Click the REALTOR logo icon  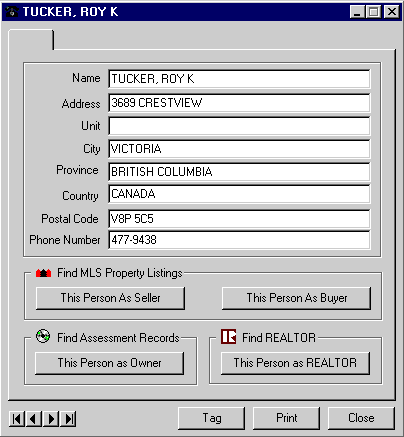point(229,336)
